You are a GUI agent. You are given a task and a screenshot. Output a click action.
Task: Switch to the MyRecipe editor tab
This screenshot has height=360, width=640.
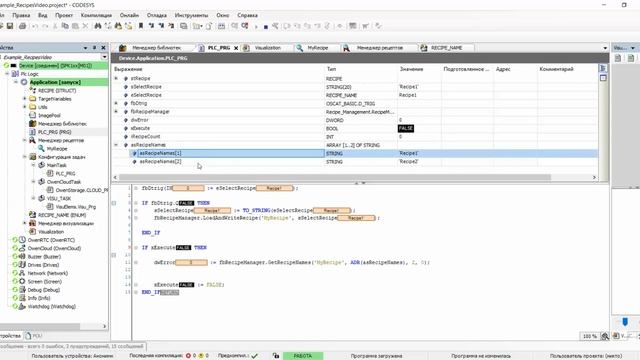point(318,48)
